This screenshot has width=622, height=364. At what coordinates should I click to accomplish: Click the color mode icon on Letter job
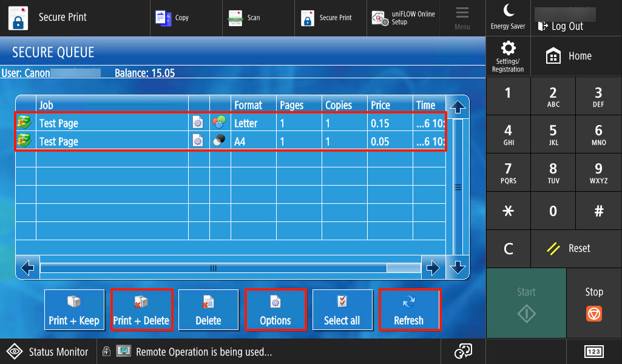(x=219, y=122)
